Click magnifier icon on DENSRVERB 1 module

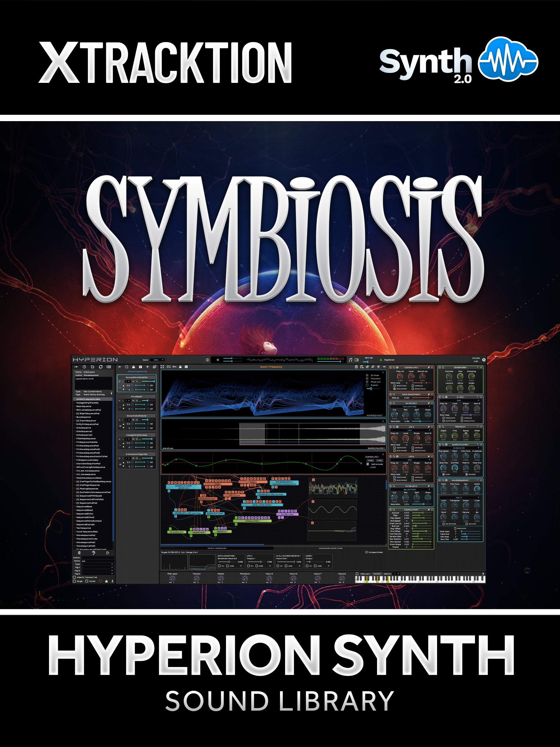point(443,367)
